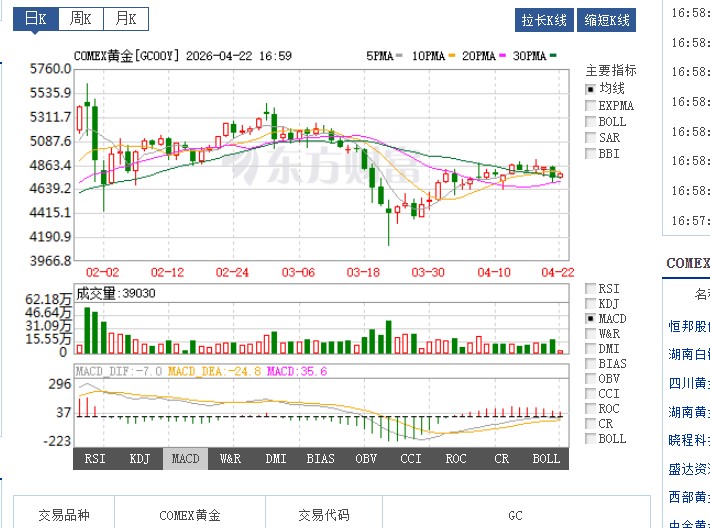The image size is (710, 528).
Task: Open the 月K monthly chart tab
Action: pyautogui.click(x=124, y=19)
